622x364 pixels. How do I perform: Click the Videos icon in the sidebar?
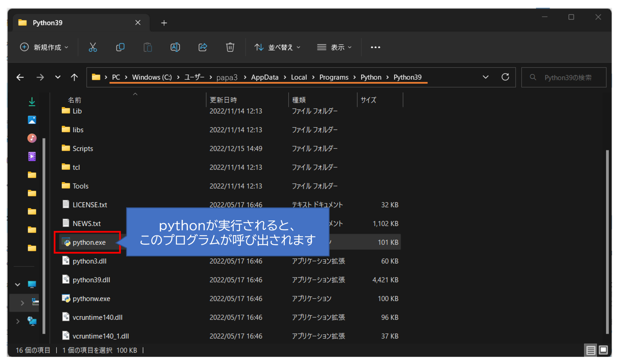32,156
